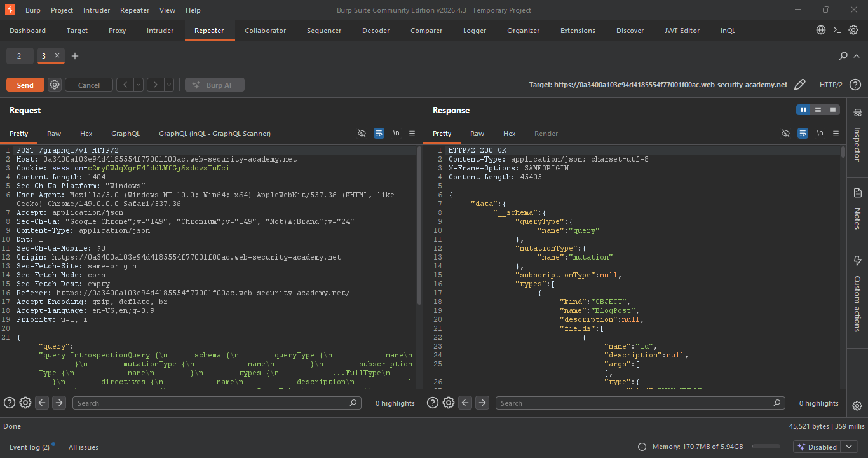Toggle \n display in Request panel
The width and height of the screenshot is (868, 458).
pos(396,133)
